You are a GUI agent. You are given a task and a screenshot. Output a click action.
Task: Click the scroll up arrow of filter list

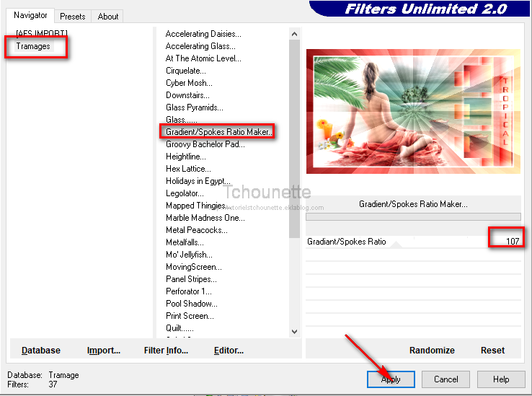294,34
